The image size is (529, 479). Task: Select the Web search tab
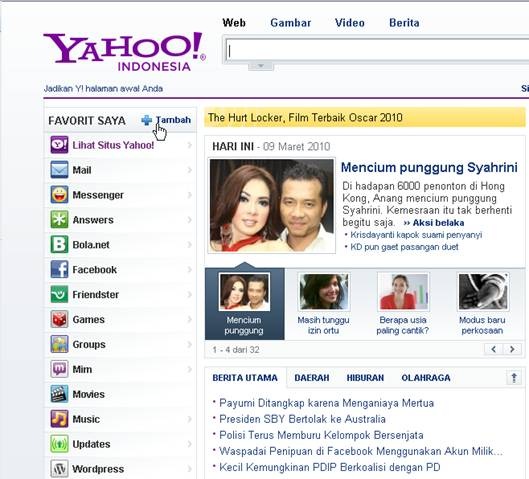coord(234,23)
